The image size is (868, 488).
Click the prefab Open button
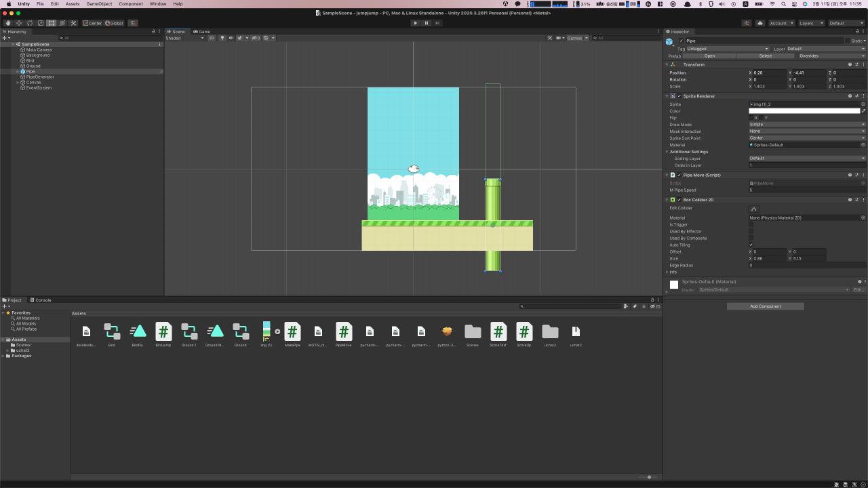tap(709, 56)
